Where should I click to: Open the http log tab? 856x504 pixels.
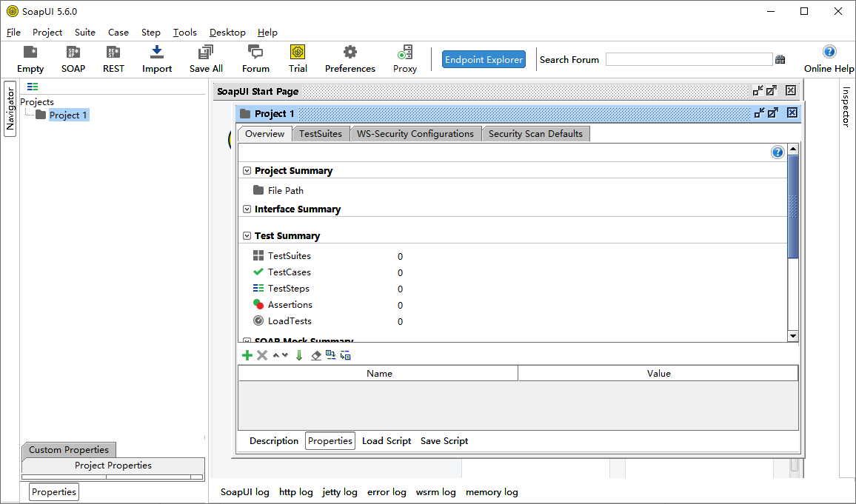pyautogui.click(x=296, y=492)
